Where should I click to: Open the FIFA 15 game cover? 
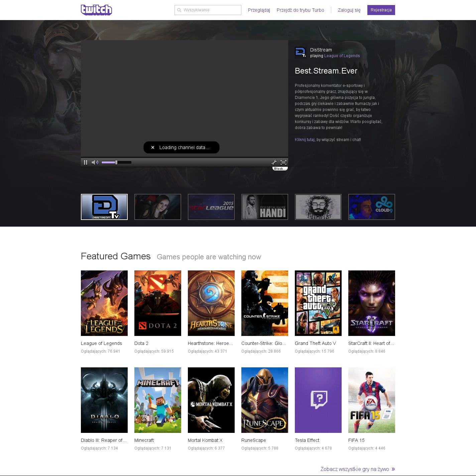[x=372, y=400]
